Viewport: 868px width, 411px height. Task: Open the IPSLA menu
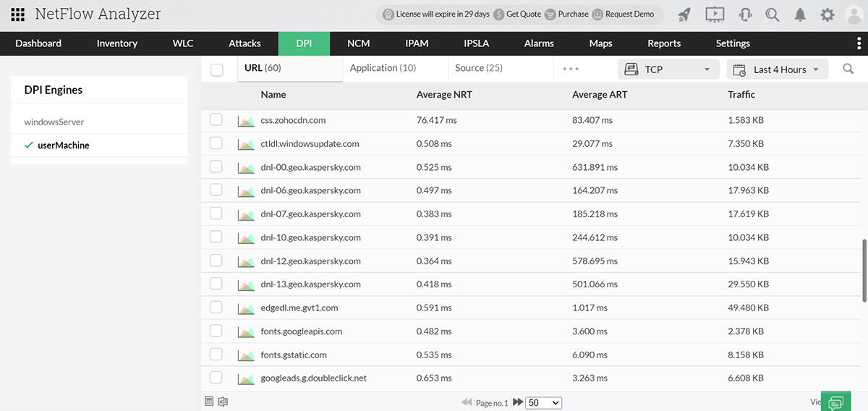[x=477, y=43]
